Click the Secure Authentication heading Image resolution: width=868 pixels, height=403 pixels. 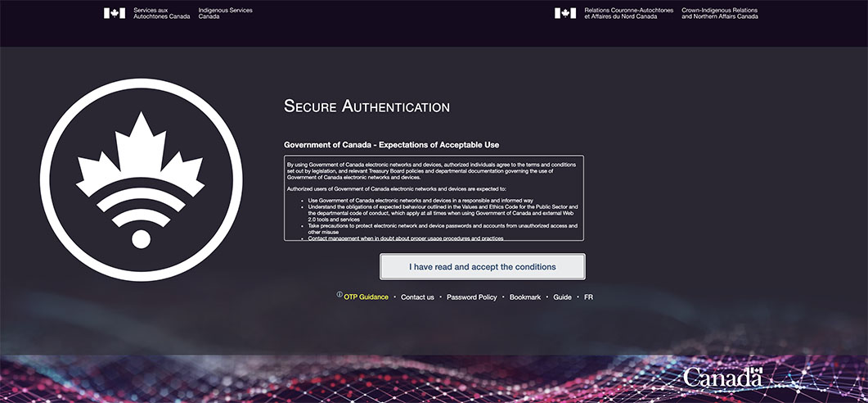click(x=367, y=106)
